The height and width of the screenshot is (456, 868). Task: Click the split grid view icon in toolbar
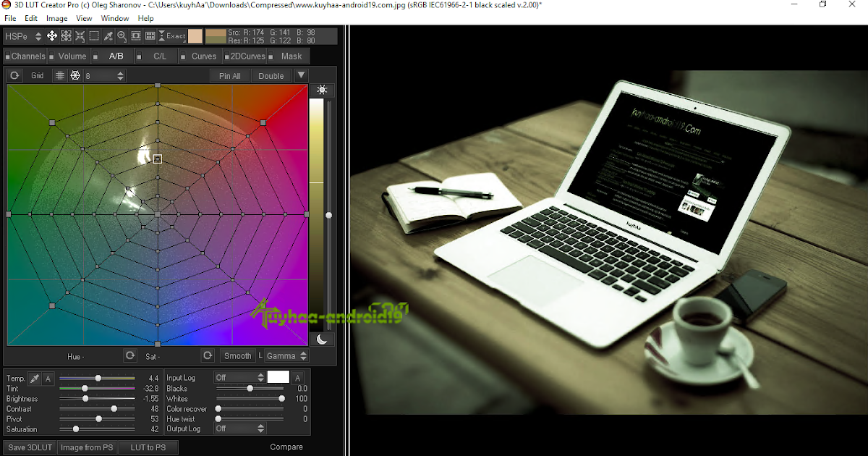[150, 35]
